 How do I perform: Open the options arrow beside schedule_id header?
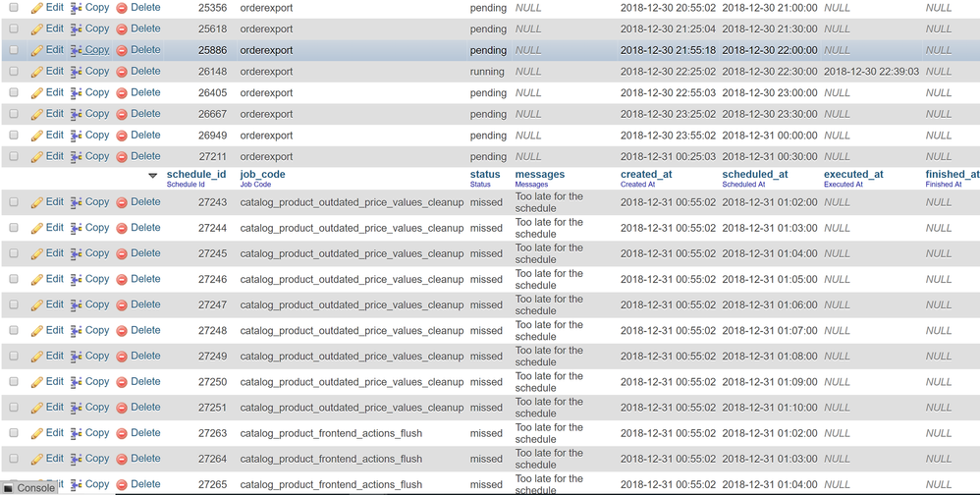153,176
